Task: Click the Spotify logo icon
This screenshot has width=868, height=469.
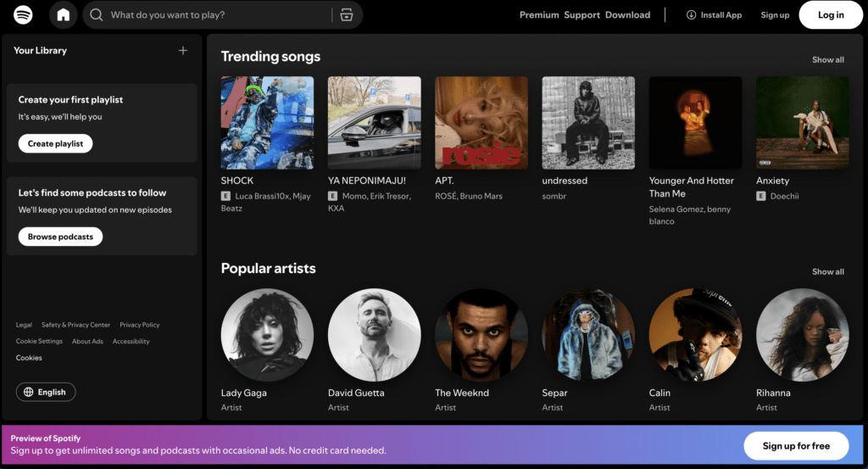Action: click(24, 15)
